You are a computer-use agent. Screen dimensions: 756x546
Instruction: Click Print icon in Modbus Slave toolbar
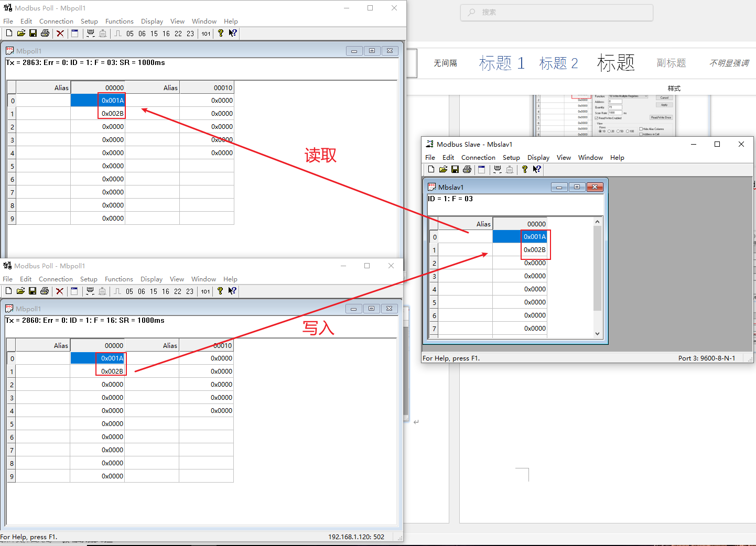pos(467,169)
